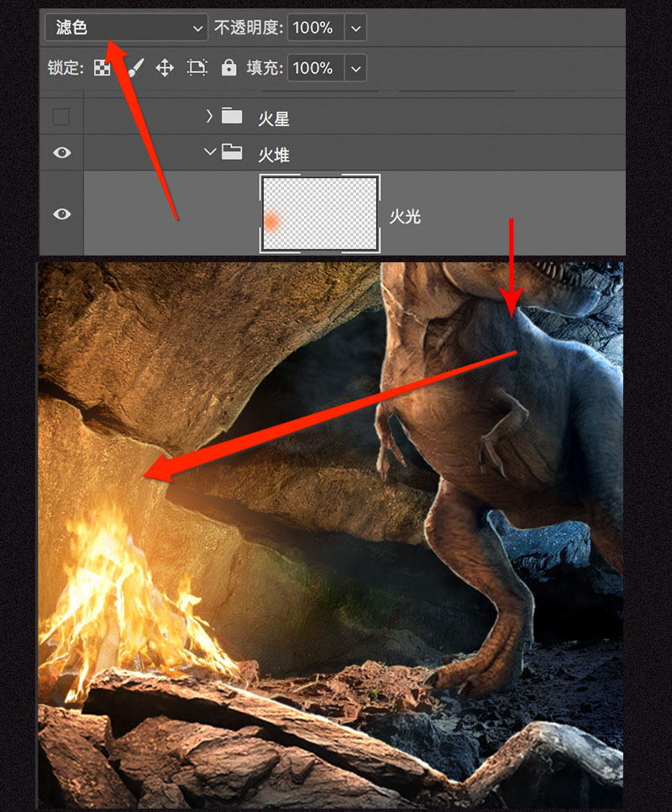Click the 不透明度 label
This screenshot has width=672, height=812.
[x=249, y=28]
